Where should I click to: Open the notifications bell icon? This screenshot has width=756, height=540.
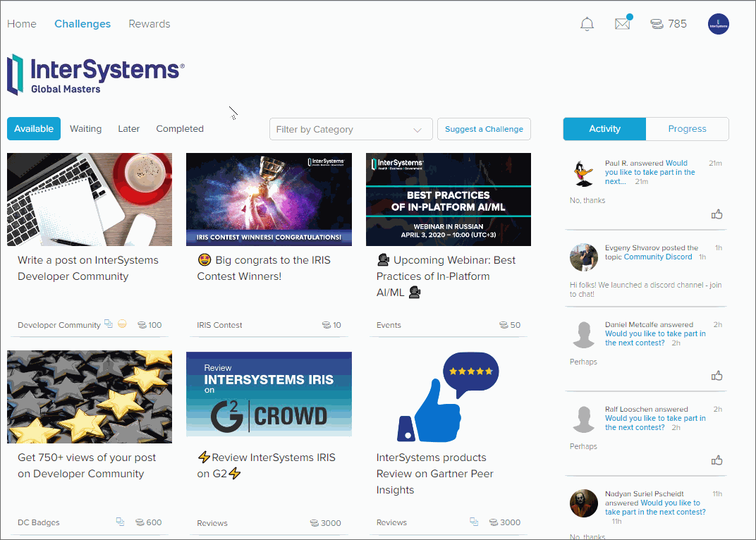click(x=587, y=24)
